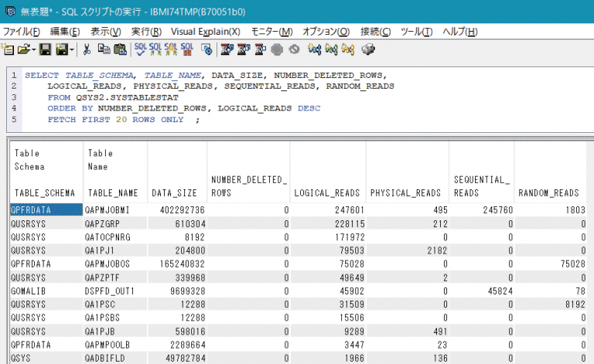Click the print icon in toolbar
Screen dimensions: 594x364
point(368,49)
